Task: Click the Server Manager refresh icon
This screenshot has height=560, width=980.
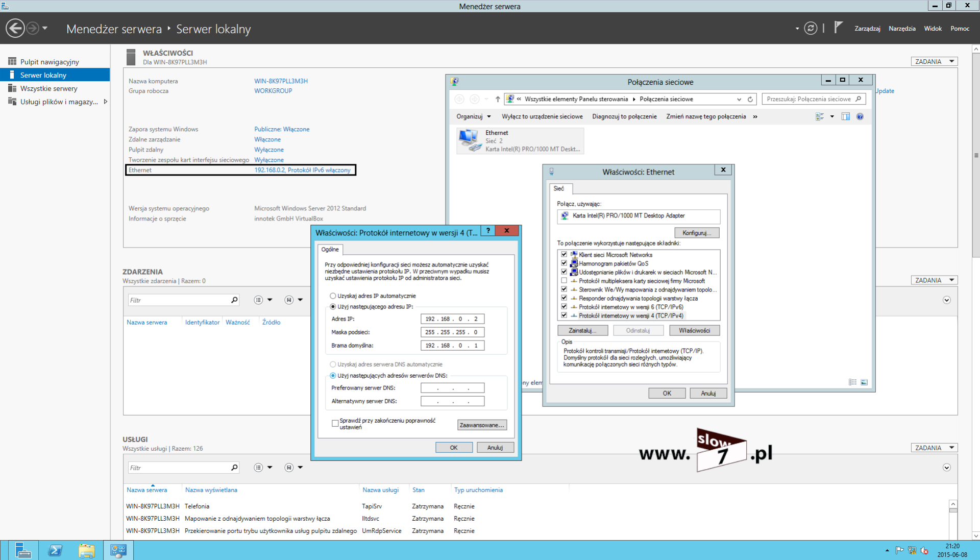Action: point(811,28)
